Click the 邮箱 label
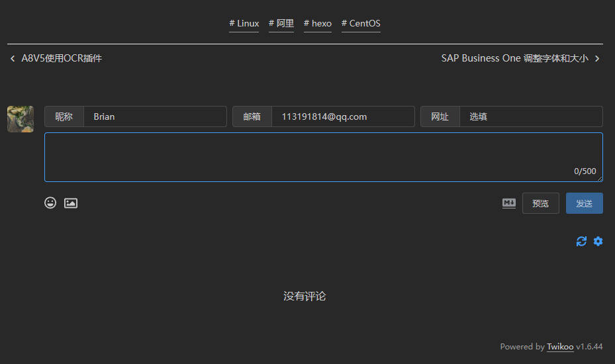Viewport: 615px width, 364px height. pos(252,116)
